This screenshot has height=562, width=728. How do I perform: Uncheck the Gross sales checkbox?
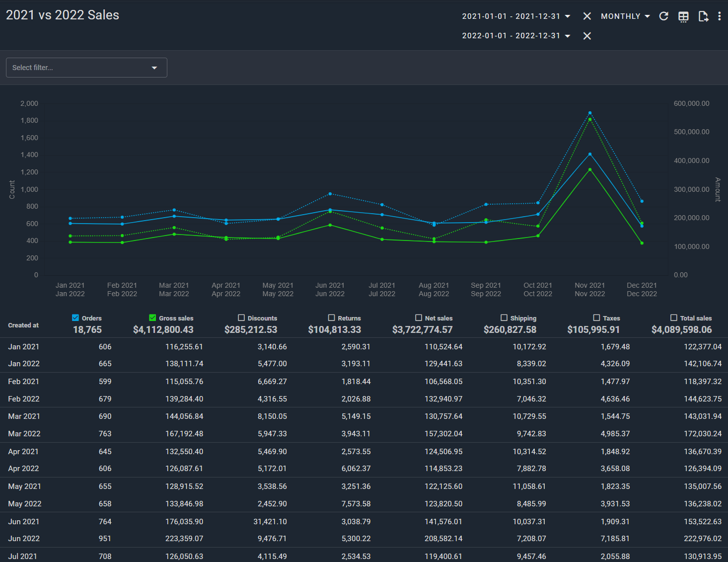coord(152,318)
